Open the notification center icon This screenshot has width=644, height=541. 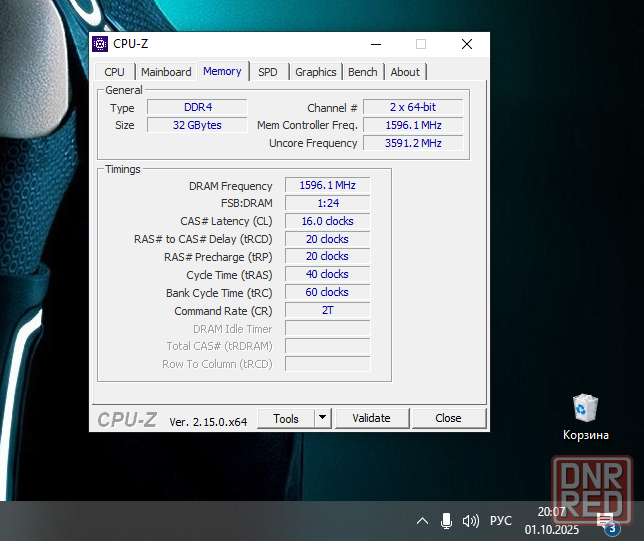pyautogui.click(x=606, y=521)
